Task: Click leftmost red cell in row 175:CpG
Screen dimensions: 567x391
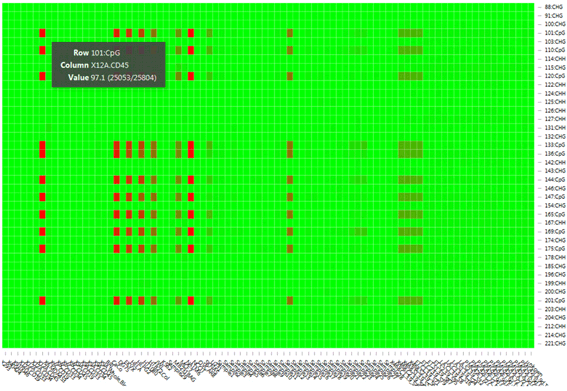Action: click(x=42, y=249)
